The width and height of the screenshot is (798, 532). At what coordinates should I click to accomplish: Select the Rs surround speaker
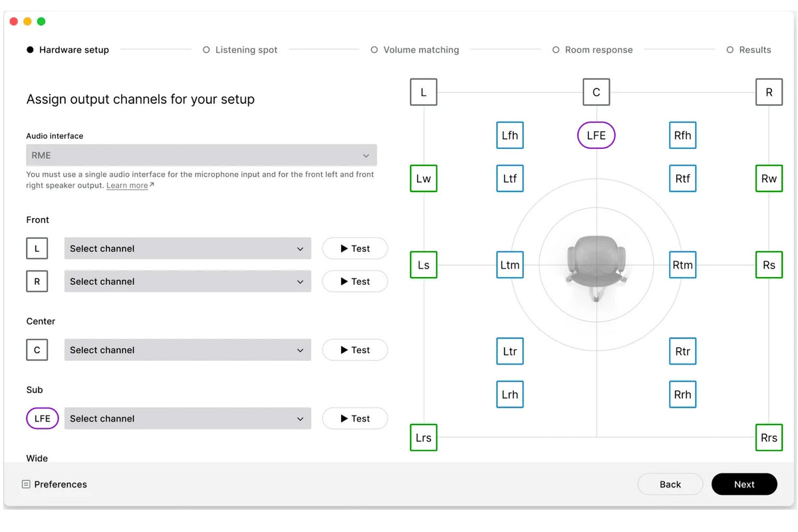769,265
